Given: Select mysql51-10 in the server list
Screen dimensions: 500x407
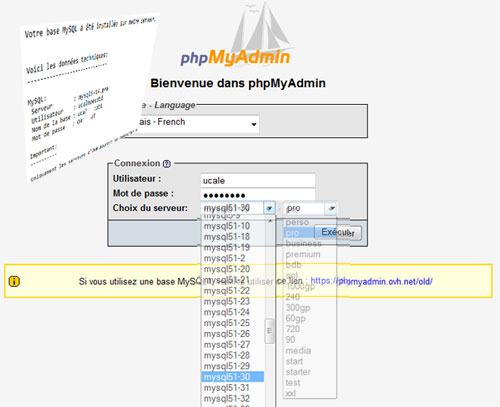Looking at the screenshot, I should pyautogui.click(x=233, y=226).
